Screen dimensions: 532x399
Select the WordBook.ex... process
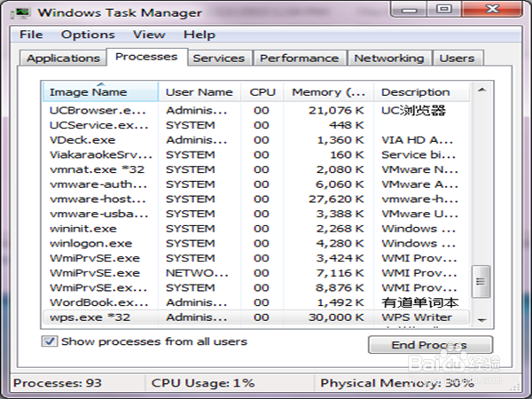tap(256, 302)
